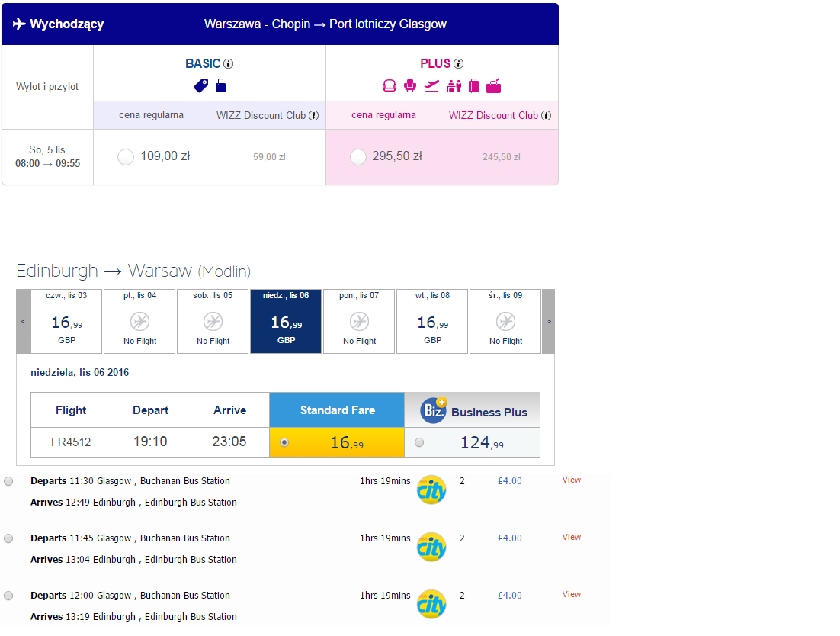Viewport: 840px width, 636px height.
Task: Click Citylink logo on the 11:45 departure
Action: 431,547
